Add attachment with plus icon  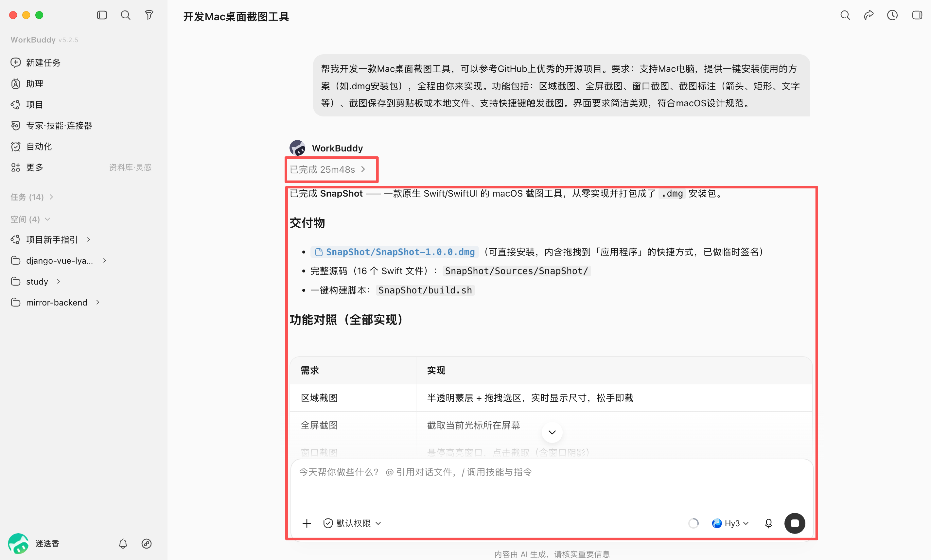307,523
